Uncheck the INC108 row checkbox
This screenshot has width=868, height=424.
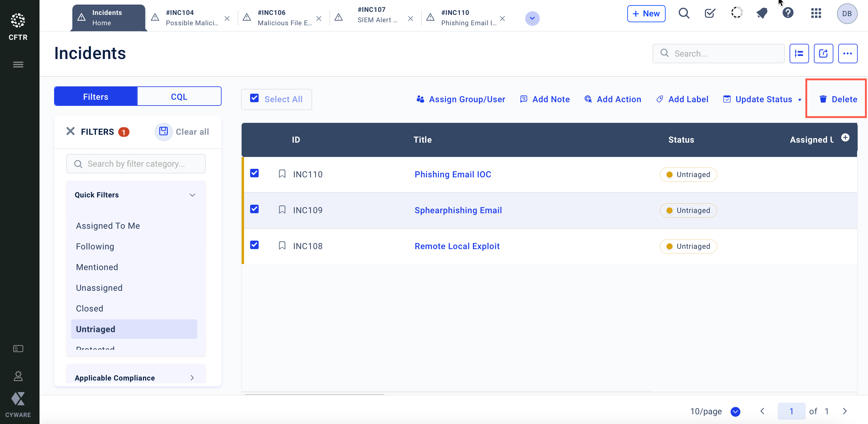click(254, 245)
